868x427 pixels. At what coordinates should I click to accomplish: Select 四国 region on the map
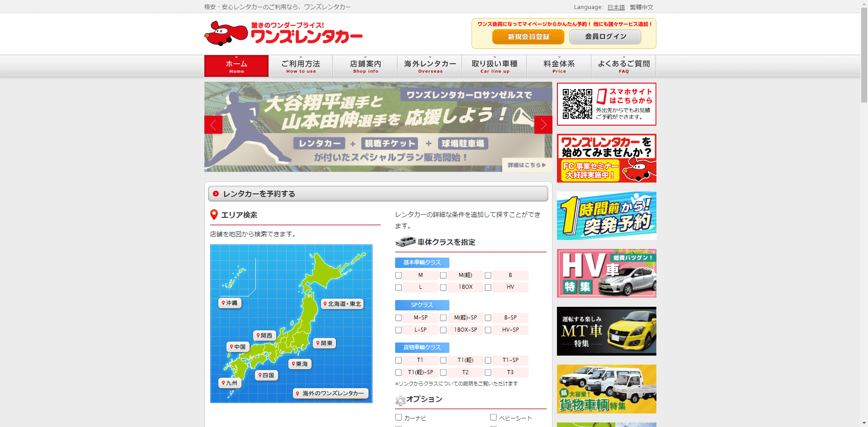click(266, 375)
